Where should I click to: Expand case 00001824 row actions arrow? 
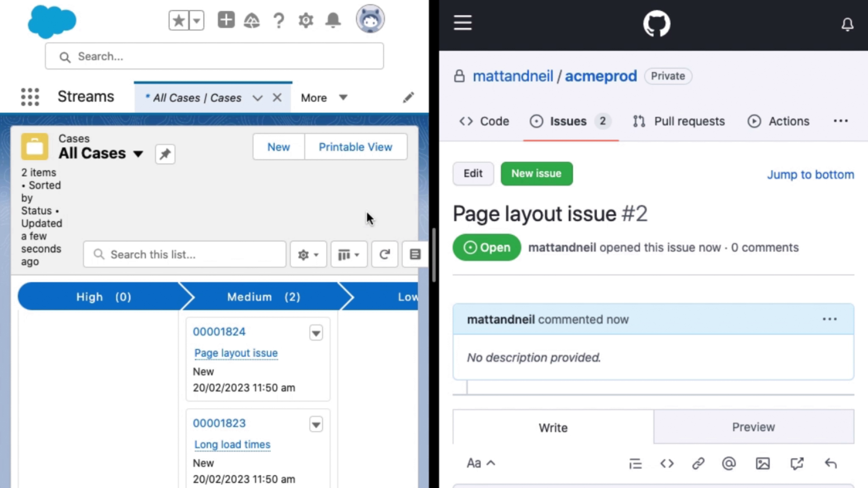point(316,333)
